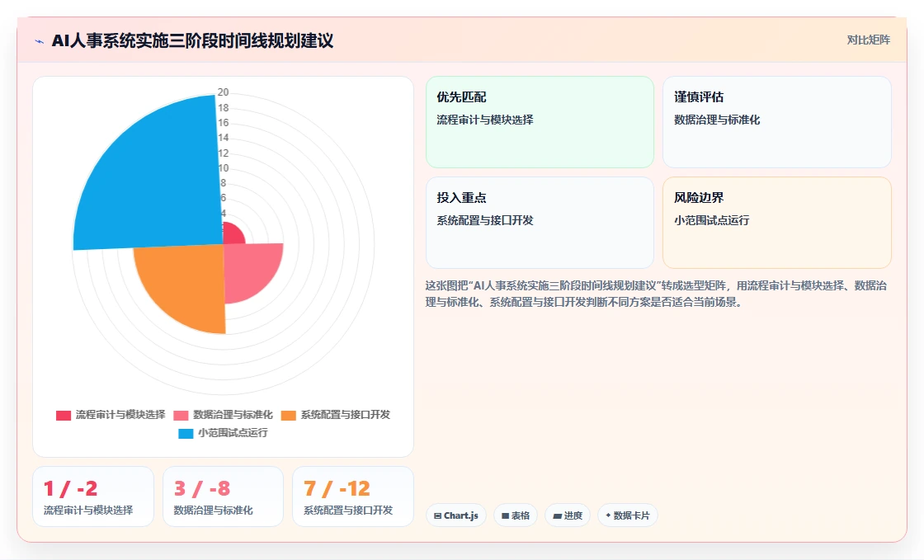The height and width of the screenshot is (560, 924).
Task: Toggle 流程审计与模块选择 legend swatch
Action: 64,415
